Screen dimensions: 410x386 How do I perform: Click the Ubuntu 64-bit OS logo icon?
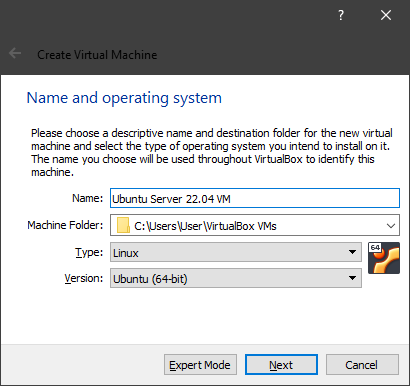click(384, 258)
